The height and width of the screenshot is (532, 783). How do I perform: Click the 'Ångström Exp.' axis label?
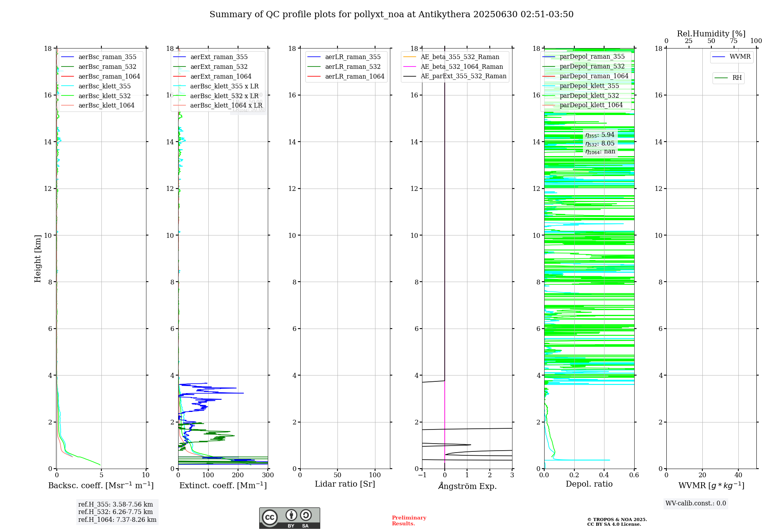click(467, 486)
